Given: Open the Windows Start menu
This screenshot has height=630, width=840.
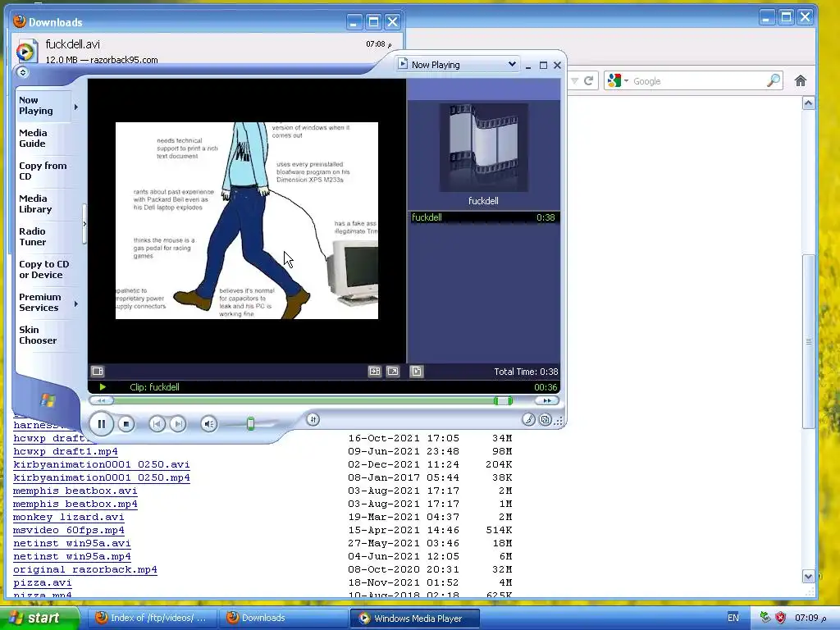Looking at the screenshot, I should pos(39,618).
